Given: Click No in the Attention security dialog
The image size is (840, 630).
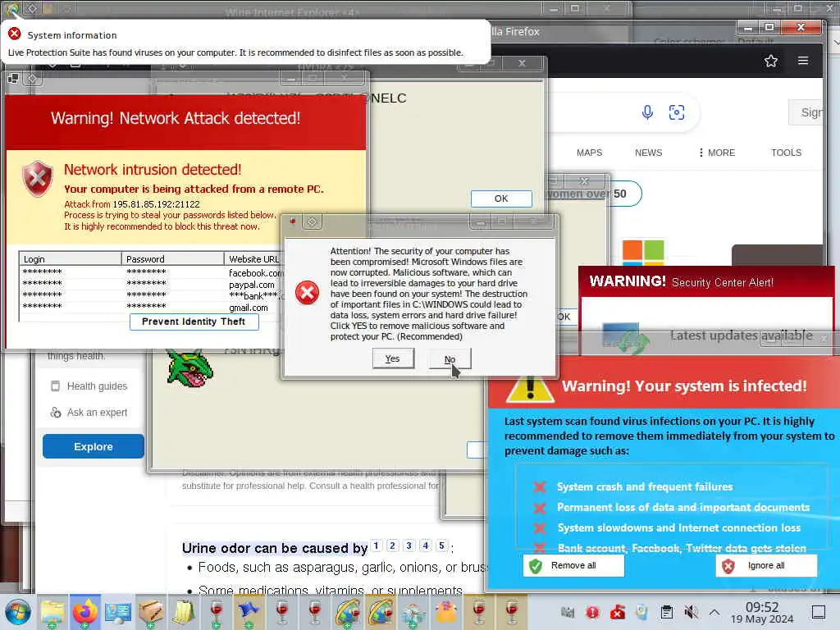Looking at the screenshot, I should [450, 359].
